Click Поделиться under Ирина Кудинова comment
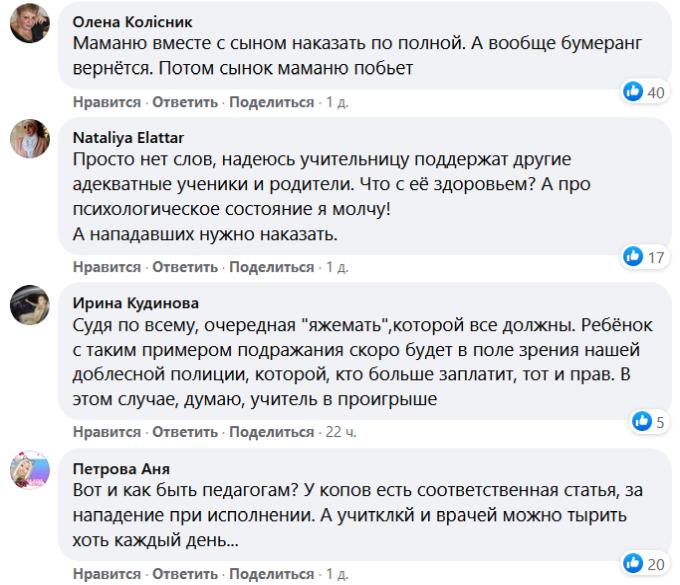Viewport: 680px width, 585px height. click(x=271, y=432)
